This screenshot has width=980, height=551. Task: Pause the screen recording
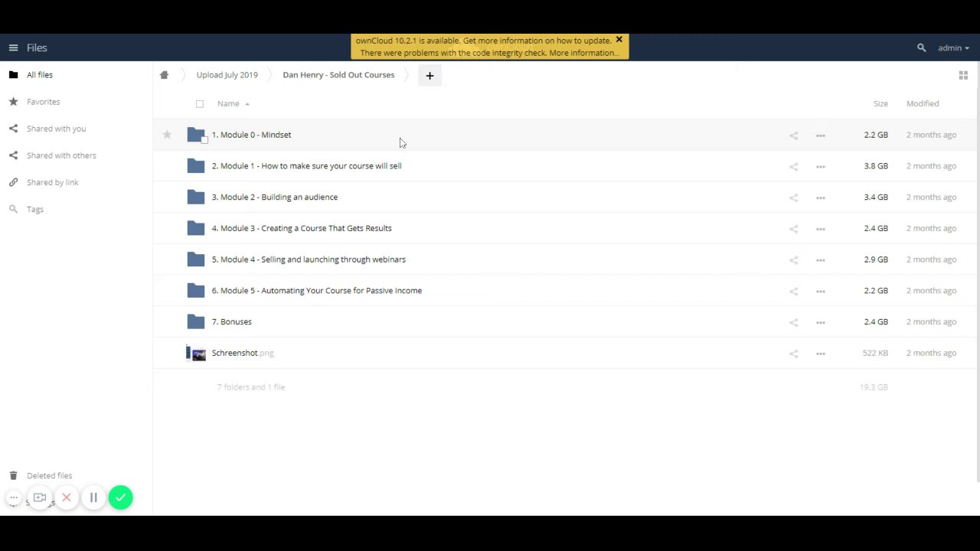click(x=93, y=497)
